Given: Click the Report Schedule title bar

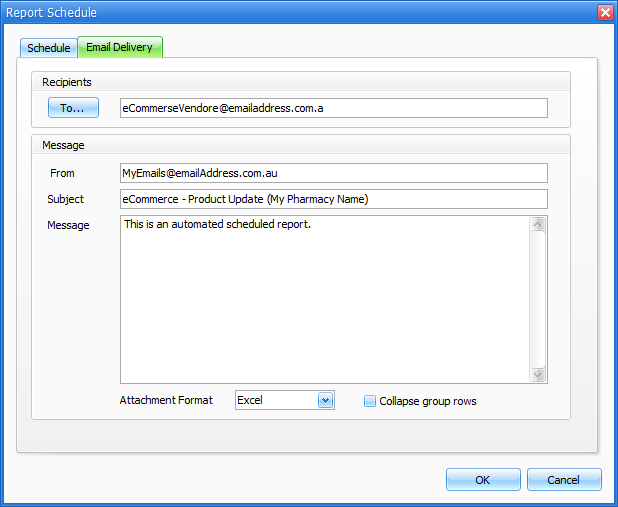Looking at the screenshot, I should pyautogui.click(x=300, y=12).
